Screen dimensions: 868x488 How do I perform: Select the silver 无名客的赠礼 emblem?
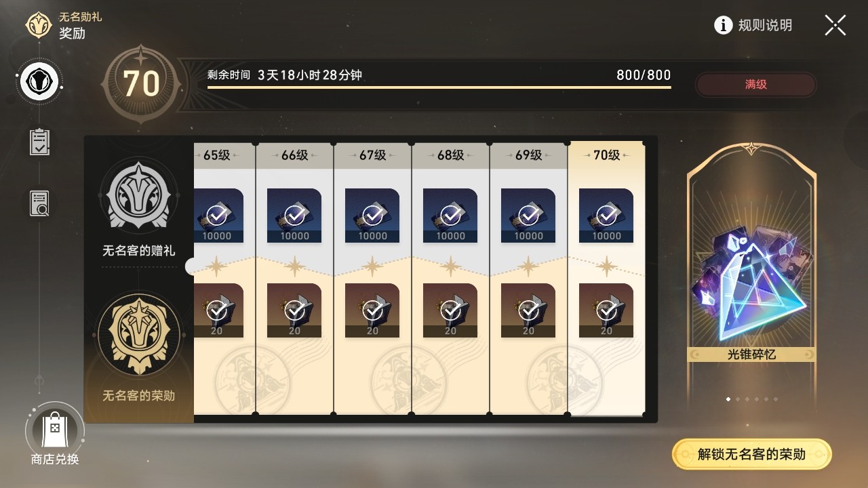tap(139, 196)
